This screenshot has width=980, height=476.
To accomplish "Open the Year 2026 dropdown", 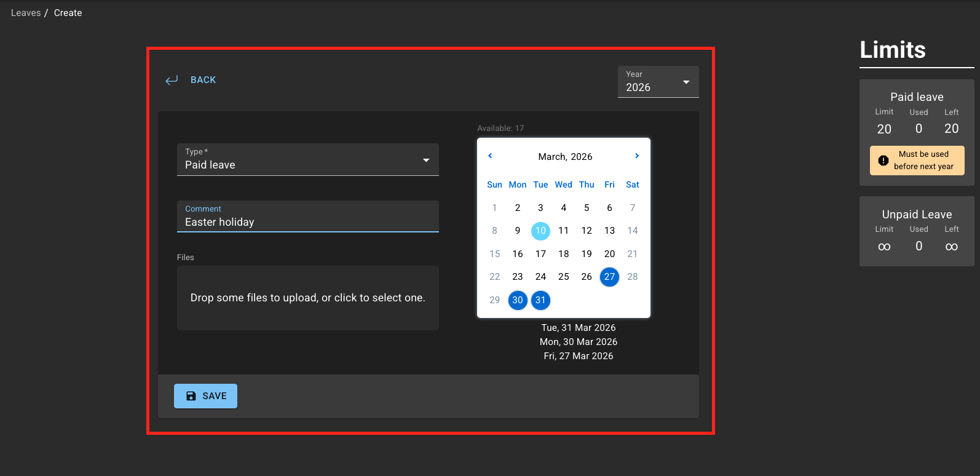I will click(x=658, y=82).
